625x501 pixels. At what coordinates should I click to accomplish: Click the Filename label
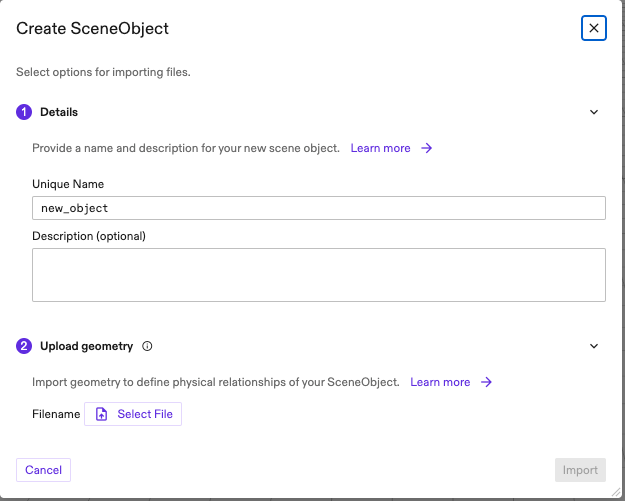[x=56, y=414]
